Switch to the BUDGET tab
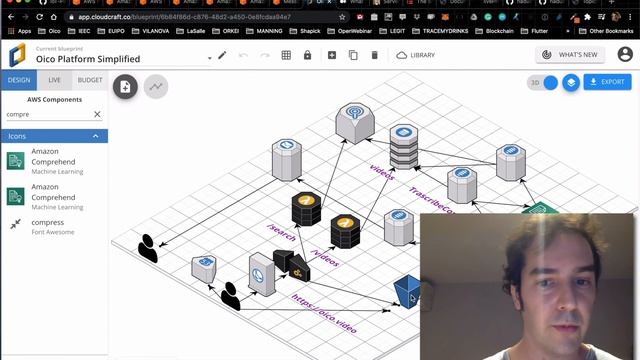This screenshot has width=640, height=360. pos(90,80)
